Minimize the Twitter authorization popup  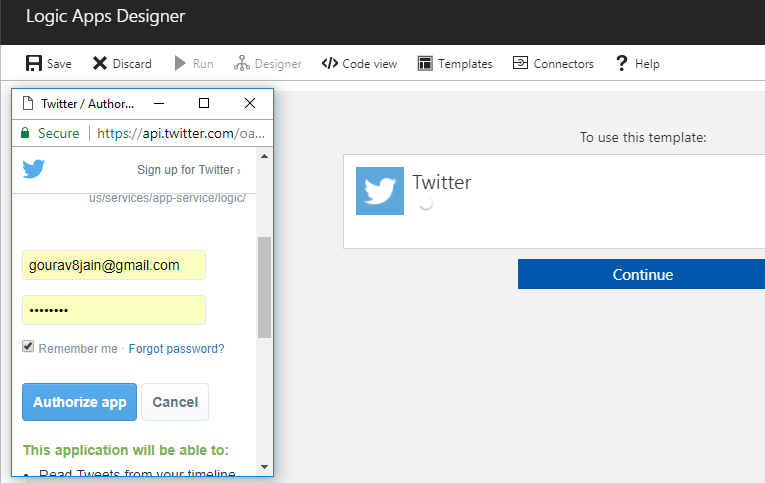pos(159,103)
